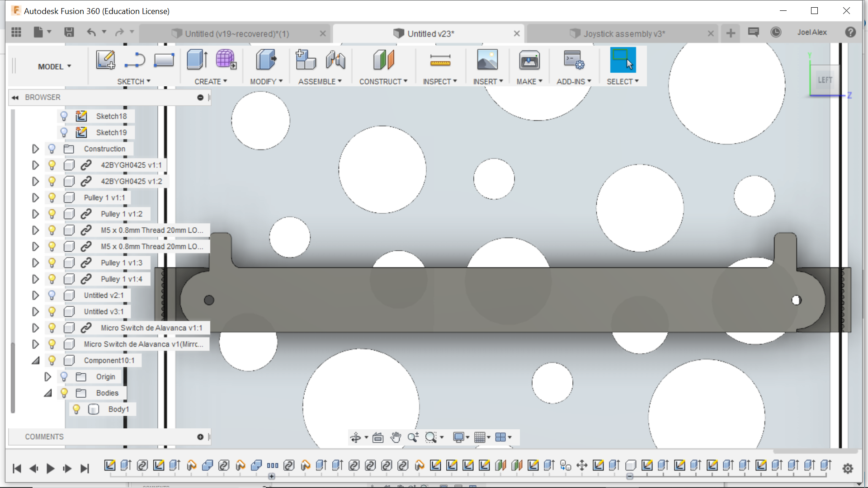Open the MODEL workspace dropdown
The image size is (868, 488).
pos(54,66)
